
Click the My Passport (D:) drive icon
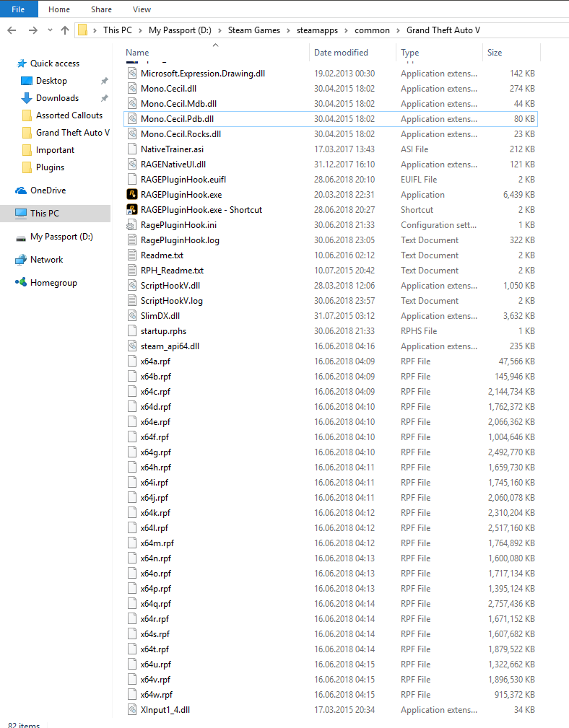coord(21,237)
